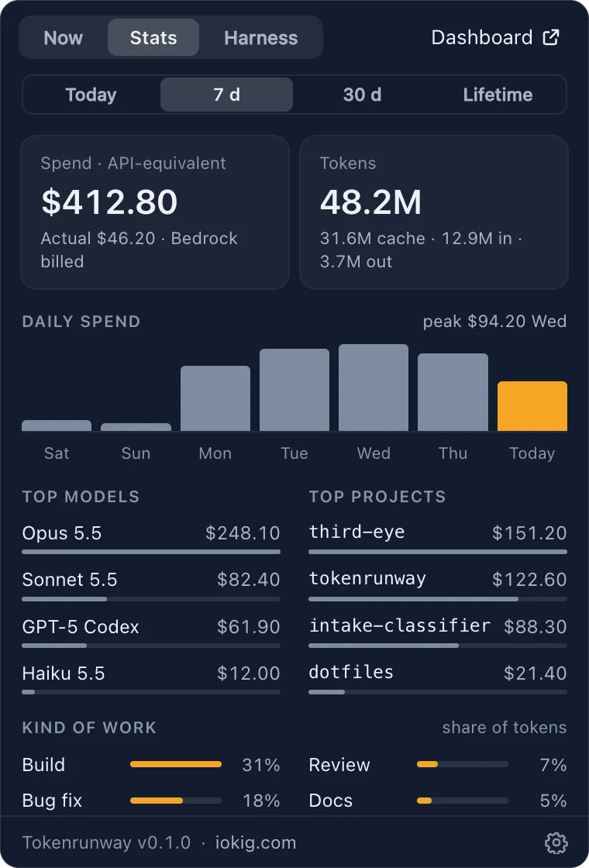Click the intake-classifier project name
This screenshot has width=589, height=868.
click(x=400, y=625)
